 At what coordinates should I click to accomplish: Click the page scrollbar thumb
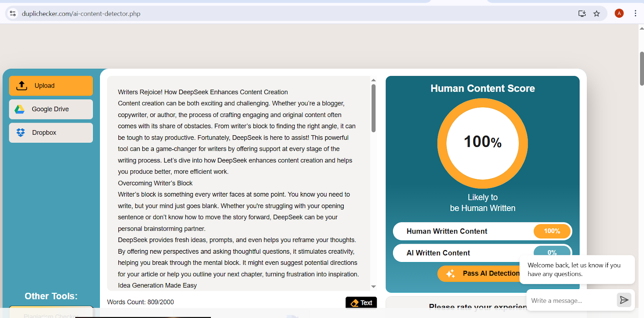[x=642, y=68]
